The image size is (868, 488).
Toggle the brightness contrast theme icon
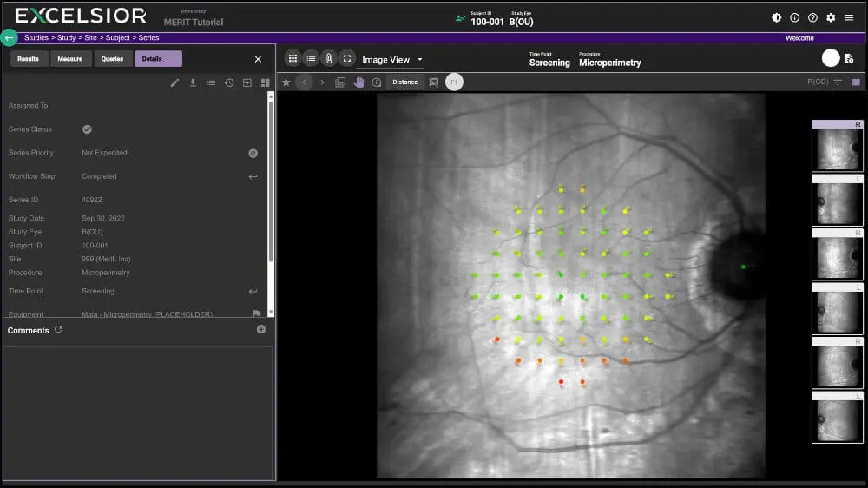coord(777,17)
